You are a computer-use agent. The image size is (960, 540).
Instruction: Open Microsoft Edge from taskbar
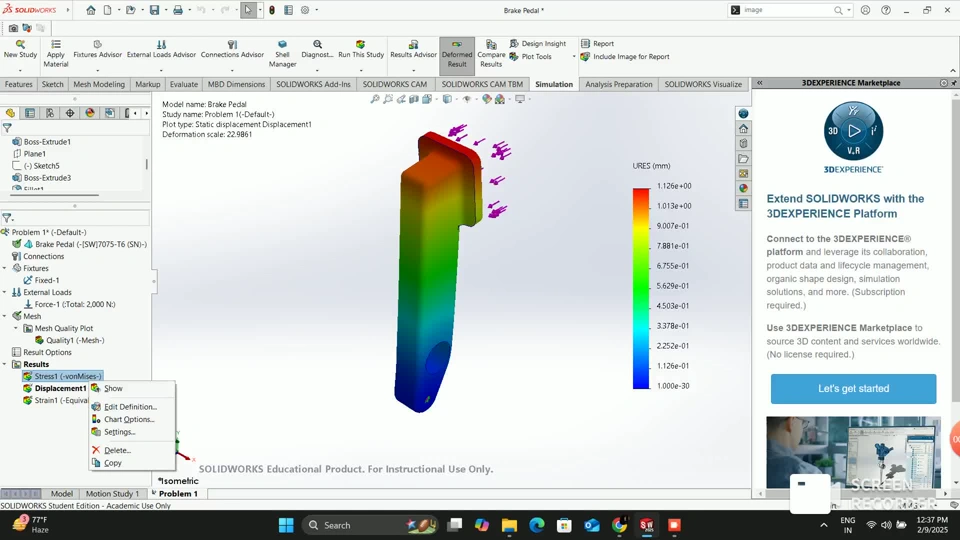(x=536, y=525)
